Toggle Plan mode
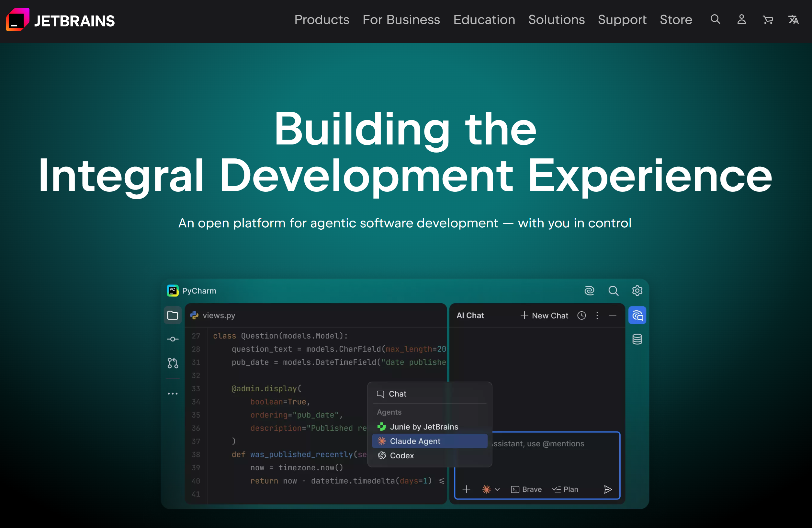 [565, 489]
